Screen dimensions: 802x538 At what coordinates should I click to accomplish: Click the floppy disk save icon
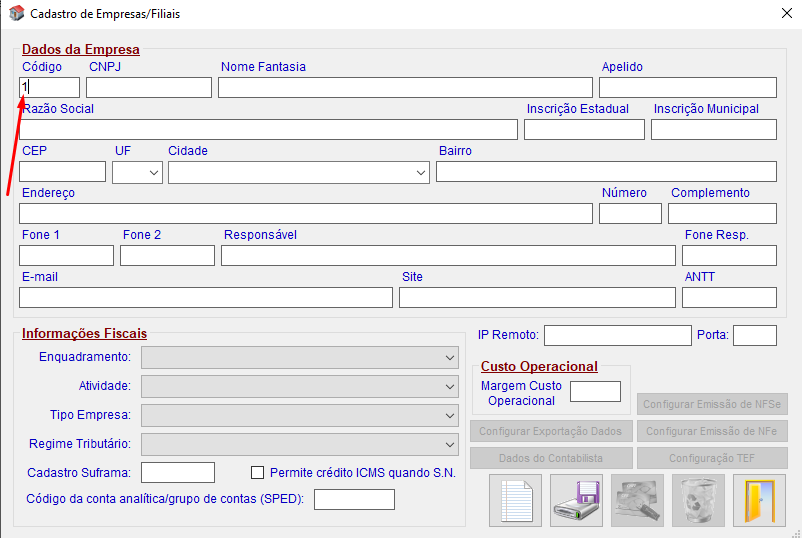point(576,500)
